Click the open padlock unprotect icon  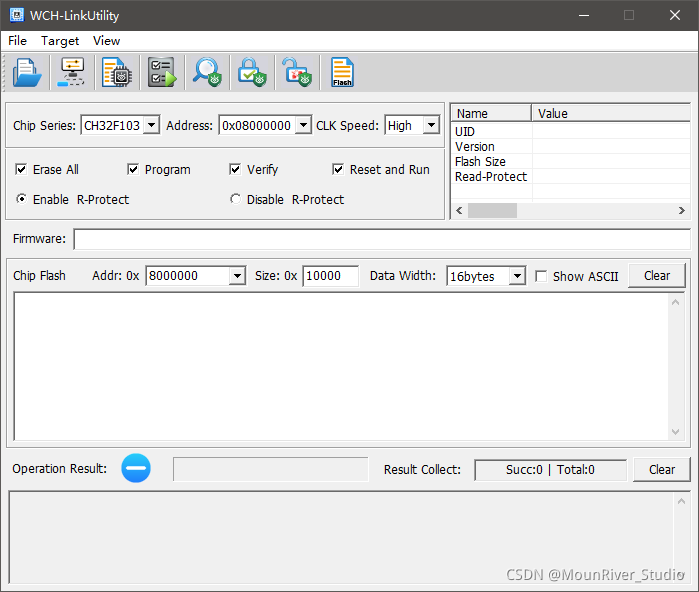[x=297, y=72]
